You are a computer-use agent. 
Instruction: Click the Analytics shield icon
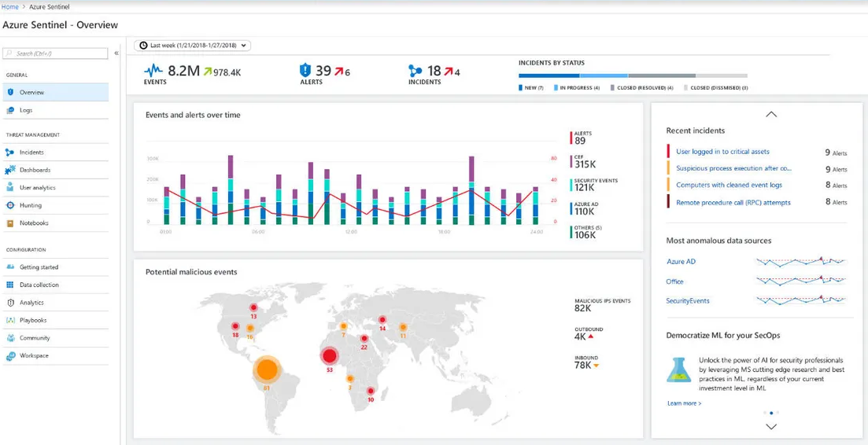pyautogui.click(x=10, y=303)
